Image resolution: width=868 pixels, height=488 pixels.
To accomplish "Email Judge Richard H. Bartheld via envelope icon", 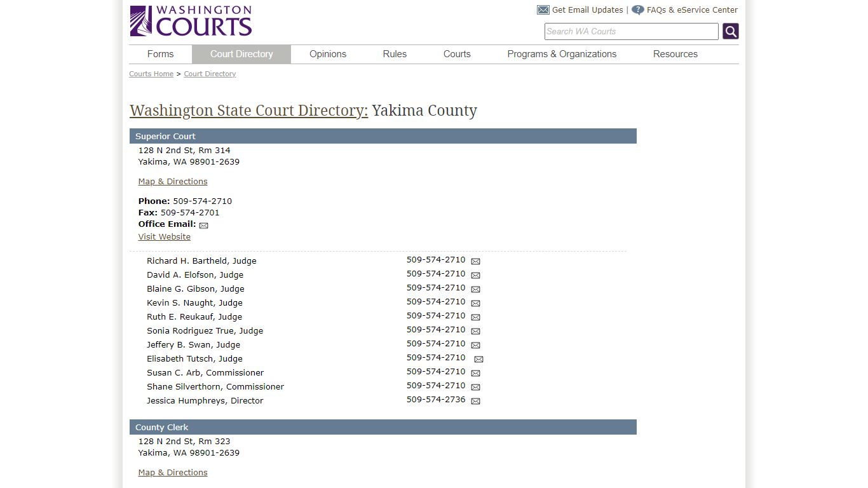I will pos(475,261).
